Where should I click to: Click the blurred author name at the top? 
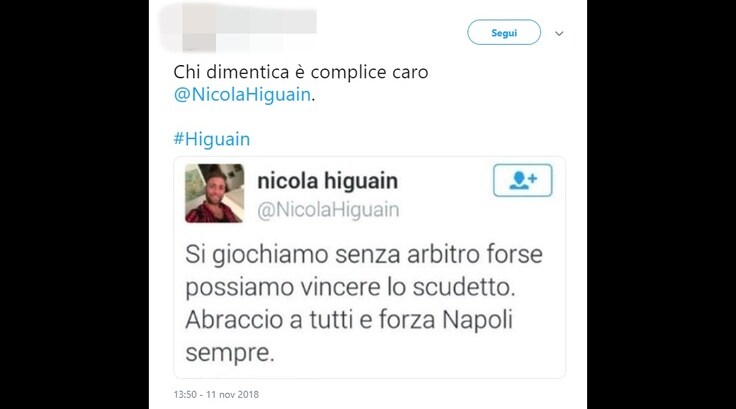tap(267, 19)
